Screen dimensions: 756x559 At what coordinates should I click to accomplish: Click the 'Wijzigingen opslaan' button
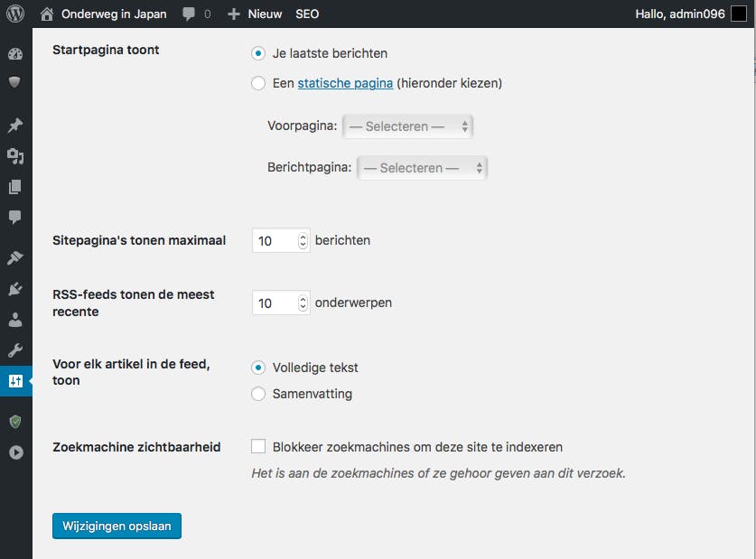[117, 526]
